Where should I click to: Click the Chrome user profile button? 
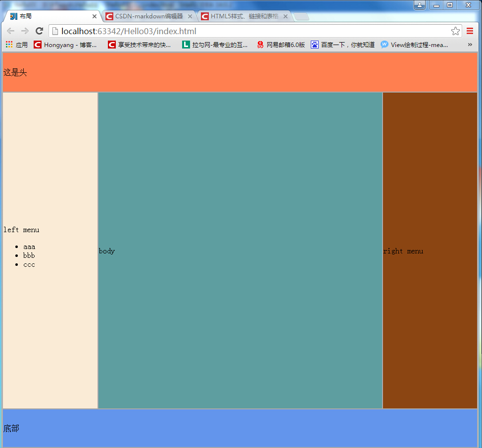[x=420, y=5]
